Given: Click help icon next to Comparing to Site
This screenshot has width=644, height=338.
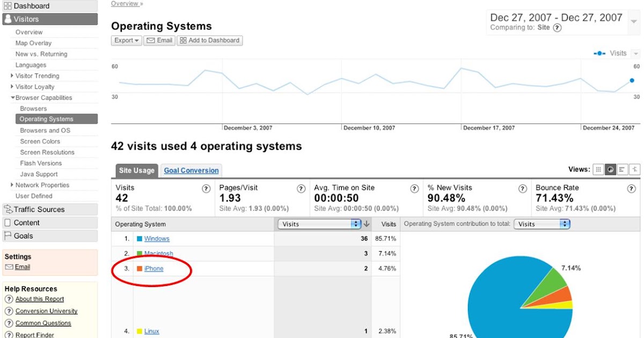Looking at the screenshot, I should point(557,28).
